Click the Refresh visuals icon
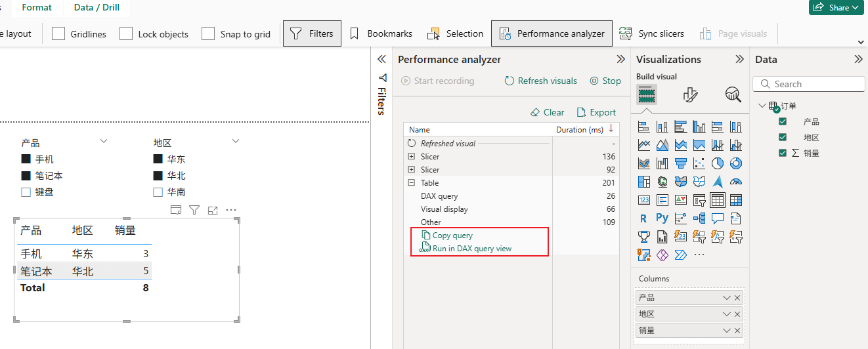Viewport: 868px width, 349px height. coord(510,81)
